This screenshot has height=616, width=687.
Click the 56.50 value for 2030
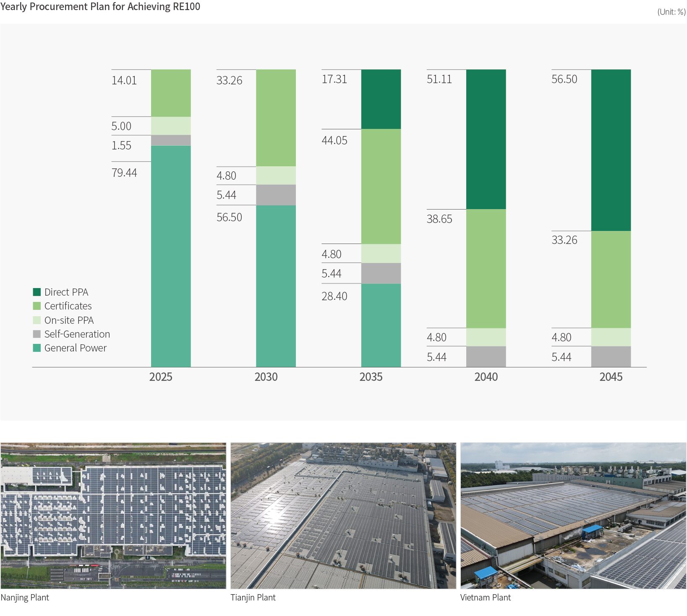[230, 217]
